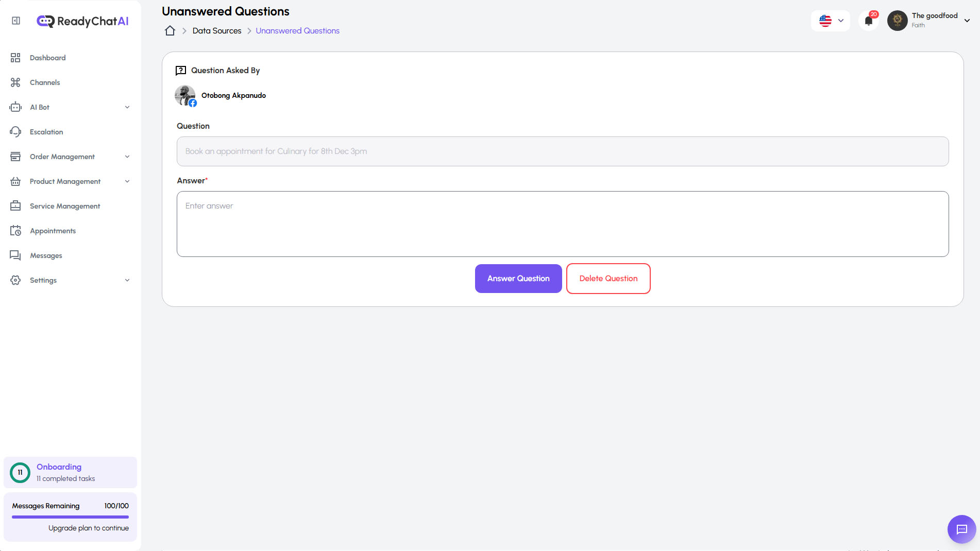
Task: Click inside the Enter answer field
Action: tap(562, 223)
